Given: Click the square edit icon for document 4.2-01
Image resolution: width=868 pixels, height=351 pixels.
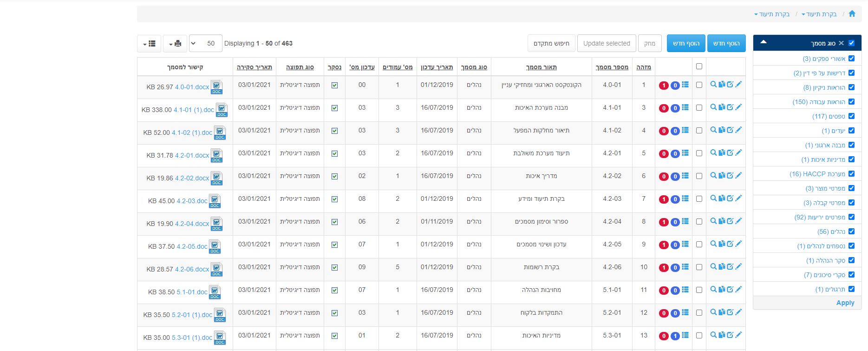Looking at the screenshot, I should (x=730, y=153).
